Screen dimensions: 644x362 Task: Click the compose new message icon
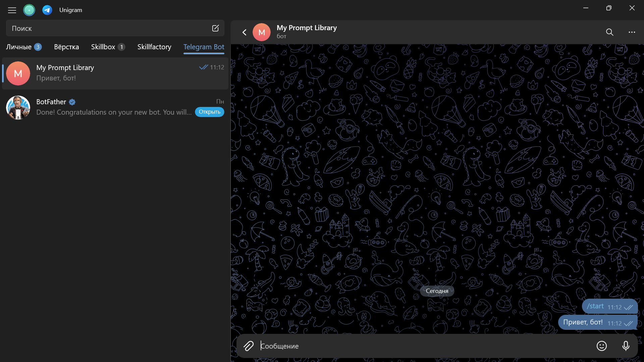coord(215,28)
